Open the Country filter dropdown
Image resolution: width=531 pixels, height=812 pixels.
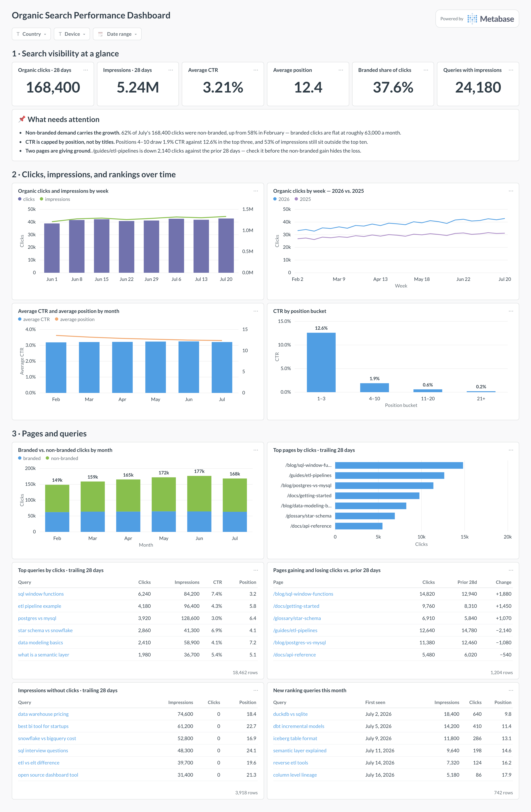31,34
